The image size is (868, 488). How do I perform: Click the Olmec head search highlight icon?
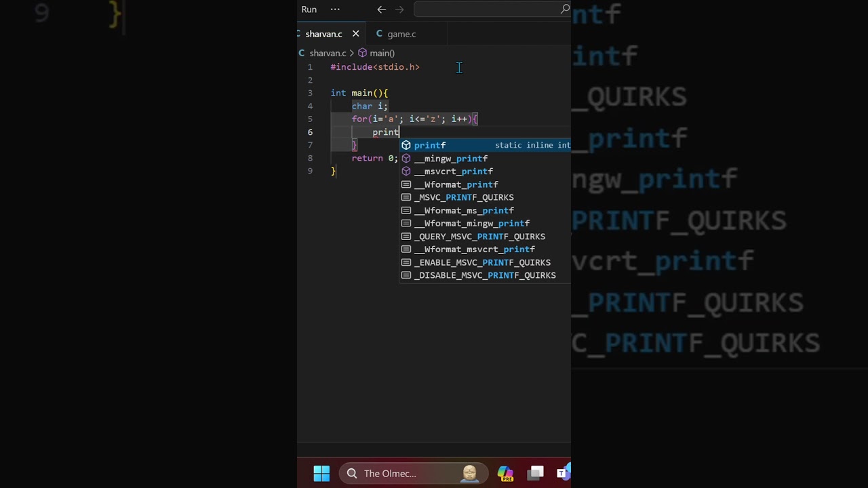[x=469, y=473]
